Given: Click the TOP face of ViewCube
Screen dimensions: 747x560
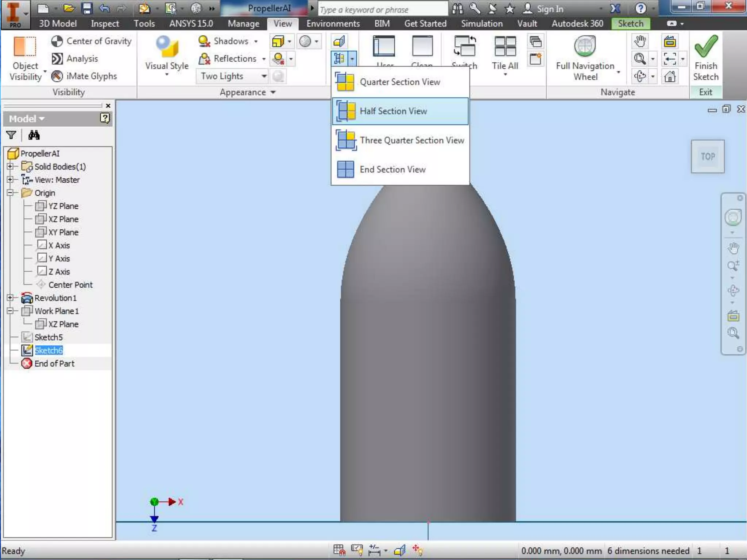Looking at the screenshot, I should (x=707, y=156).
